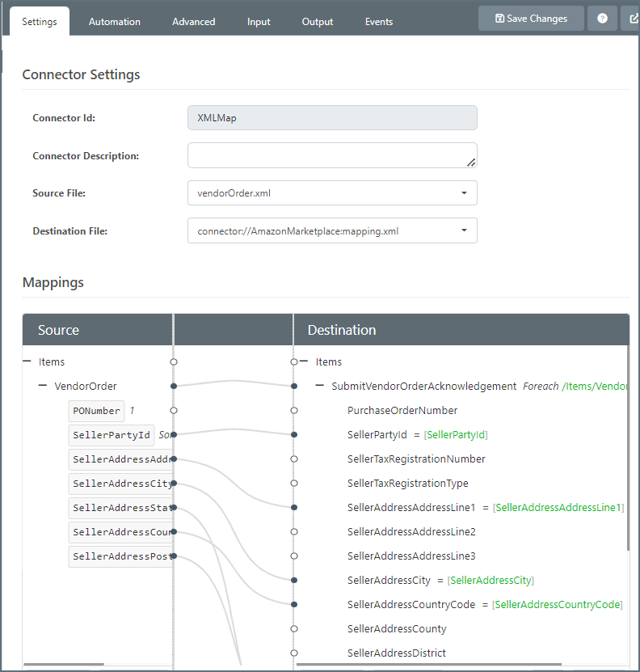Click the open in new window icon
This screenshot has height=672, width=640.
pos(633,19)
